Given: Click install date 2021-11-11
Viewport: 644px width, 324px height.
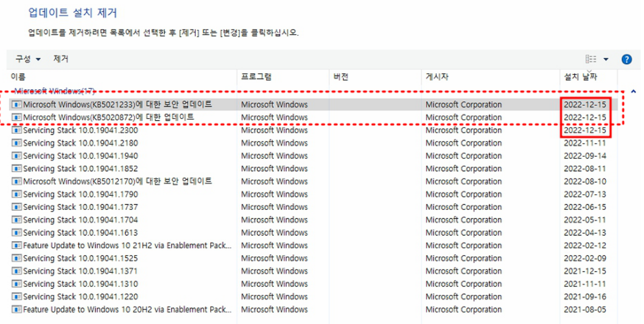Looking at the screenshot, I should [585, 284].
